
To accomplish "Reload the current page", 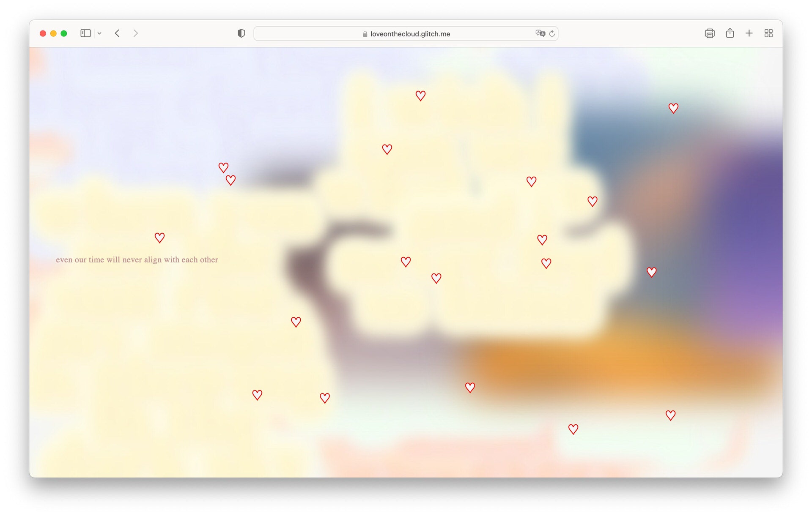I will click(552, 33).
